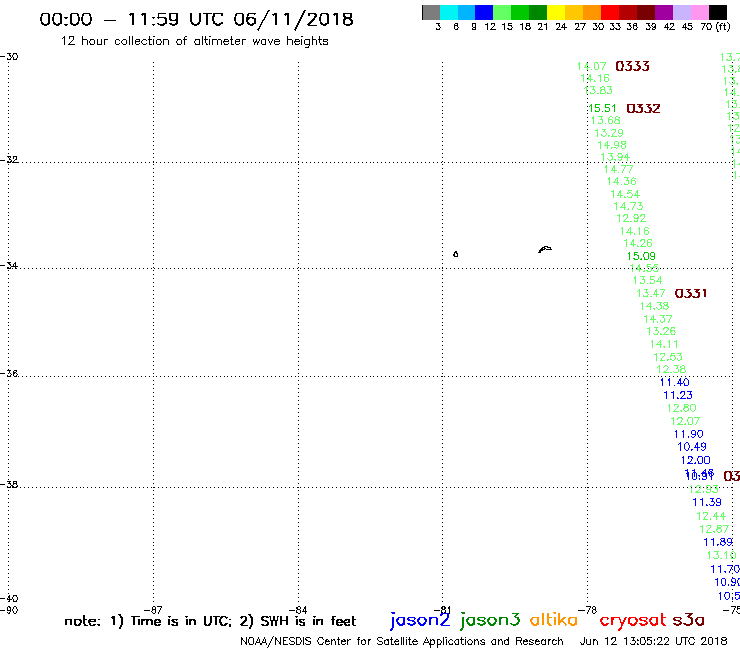Click the jason3 satellite label
The width and height of the screenshot is (740, 650).
[x=490, y=621]
